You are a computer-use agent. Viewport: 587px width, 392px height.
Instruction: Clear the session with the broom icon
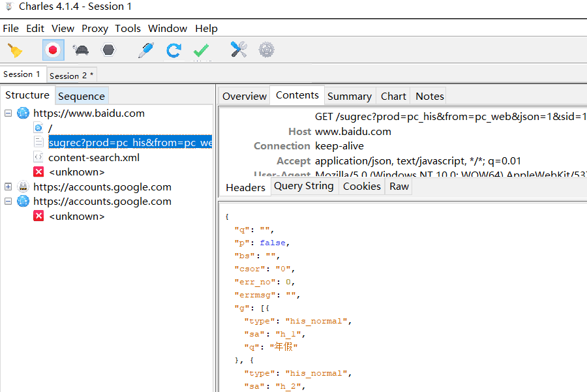15,50
